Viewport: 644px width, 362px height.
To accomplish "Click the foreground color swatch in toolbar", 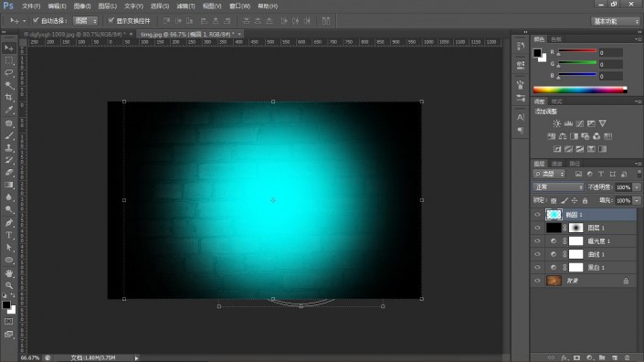I will 6,305.
